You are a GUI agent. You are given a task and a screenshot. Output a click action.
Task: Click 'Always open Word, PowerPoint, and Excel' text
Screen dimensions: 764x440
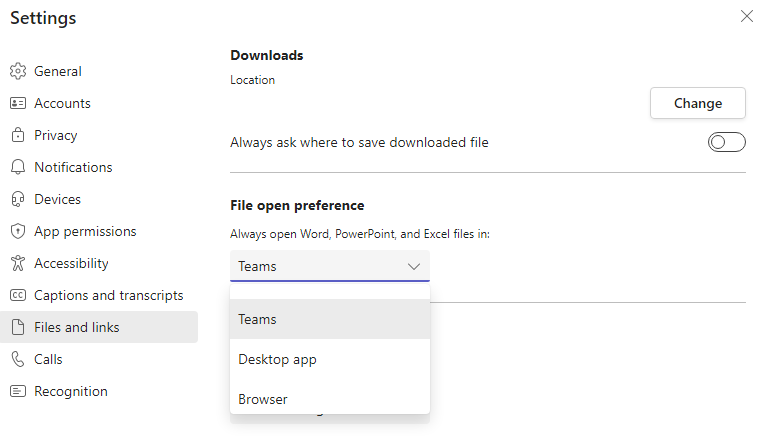tap(360, 234)
